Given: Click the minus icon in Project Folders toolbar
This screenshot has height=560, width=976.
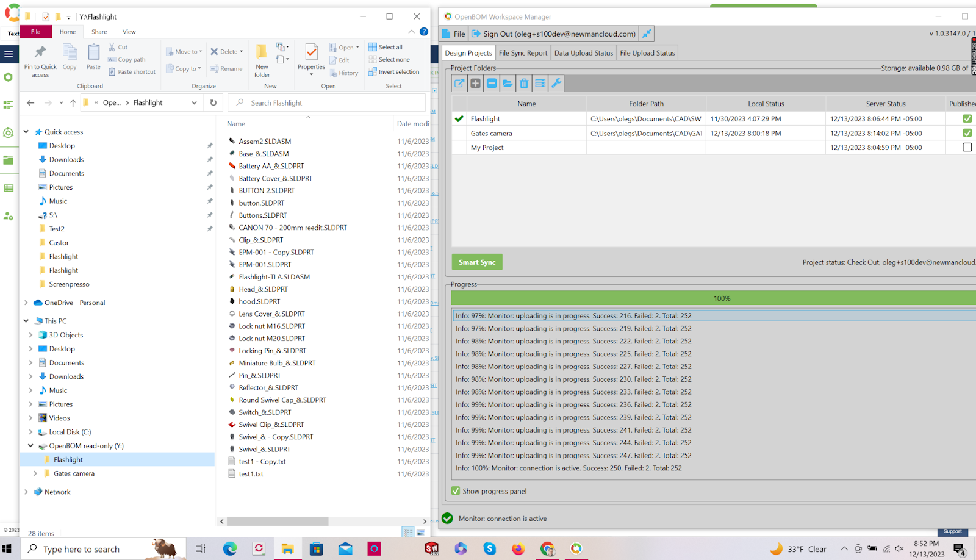Looking at the screenshot, I should [492, 84].
